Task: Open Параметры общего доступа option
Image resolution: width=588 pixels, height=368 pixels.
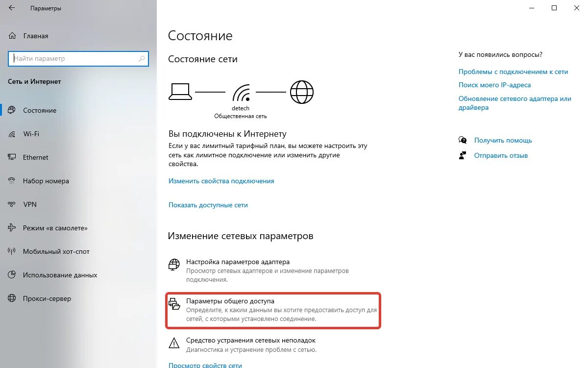Action: (x=273, y=310)
